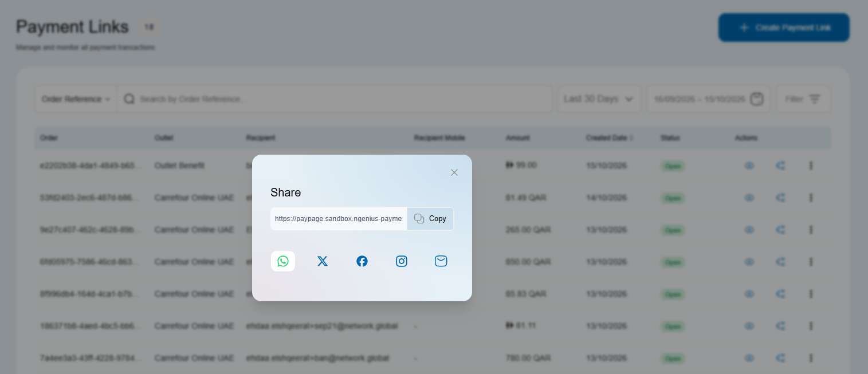Click the paypage URL field
Image resolution: width=868 pixels, height=374 pixels.
(x=339, y=219)
